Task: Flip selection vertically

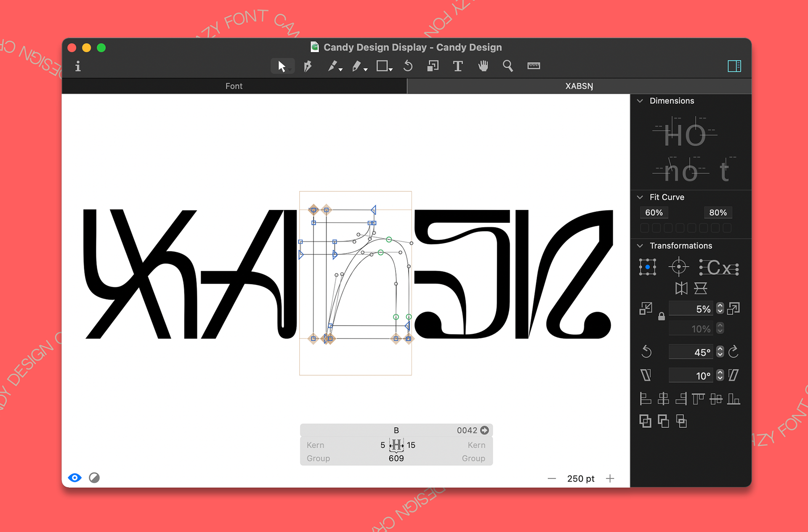Action: click(x=700, y=288)
